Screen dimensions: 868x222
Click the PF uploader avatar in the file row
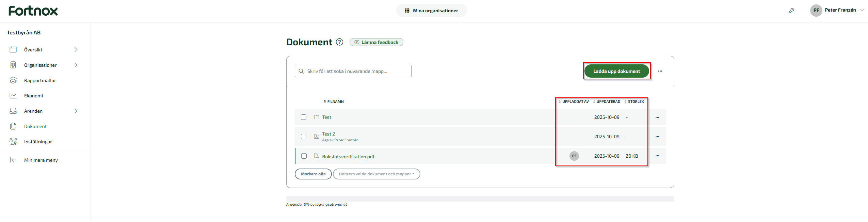tap(574, 156)
